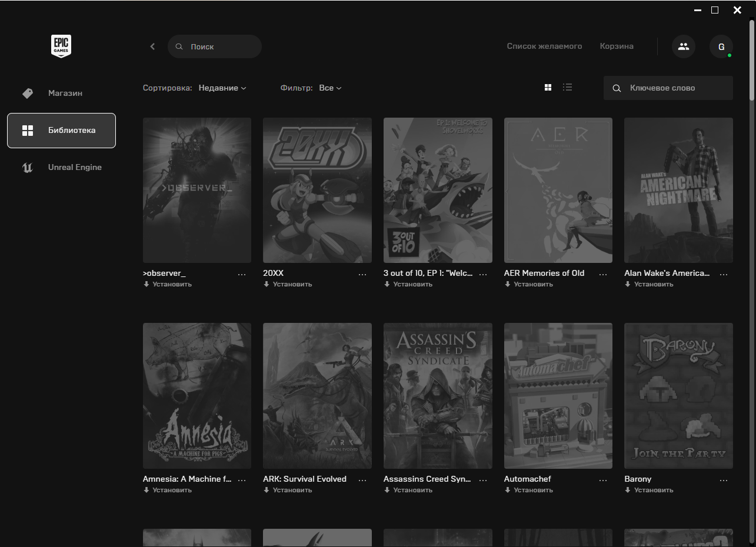Click Установить under Assassins Creed Syndicate
Image resolution: width=756 pixels, height=547 pixels.
(x=408, y=490)
